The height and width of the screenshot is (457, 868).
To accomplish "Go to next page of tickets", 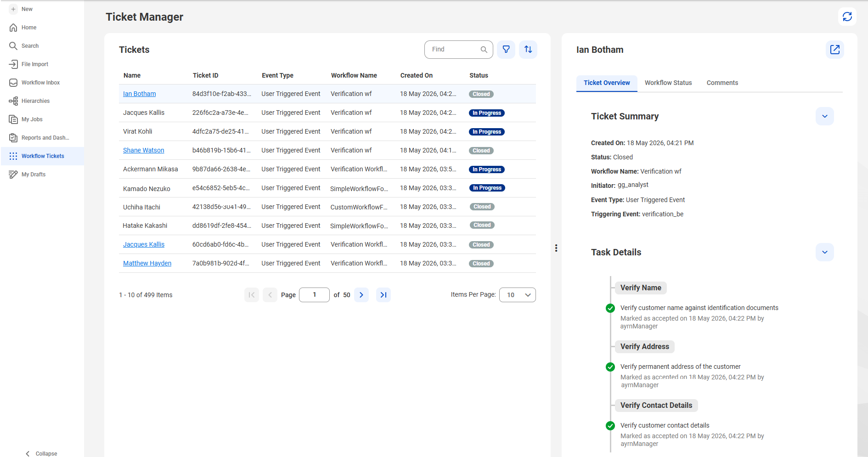I will tap(361, 295).
